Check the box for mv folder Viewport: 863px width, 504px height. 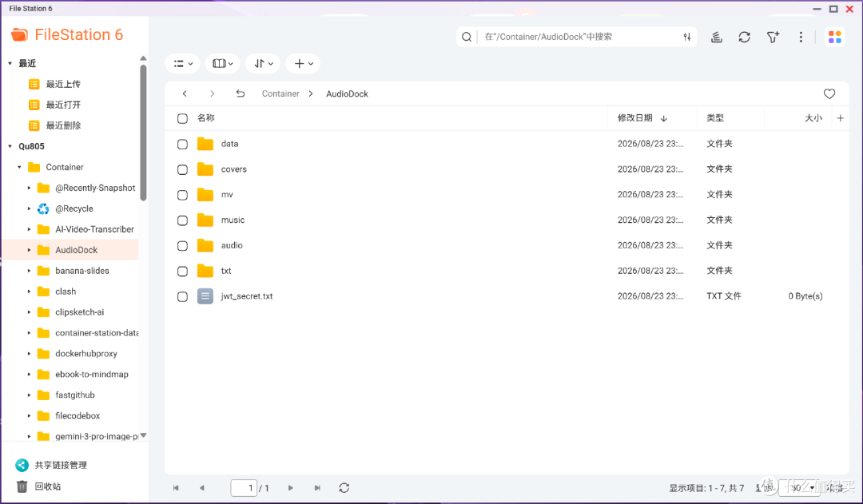[182, 195]
